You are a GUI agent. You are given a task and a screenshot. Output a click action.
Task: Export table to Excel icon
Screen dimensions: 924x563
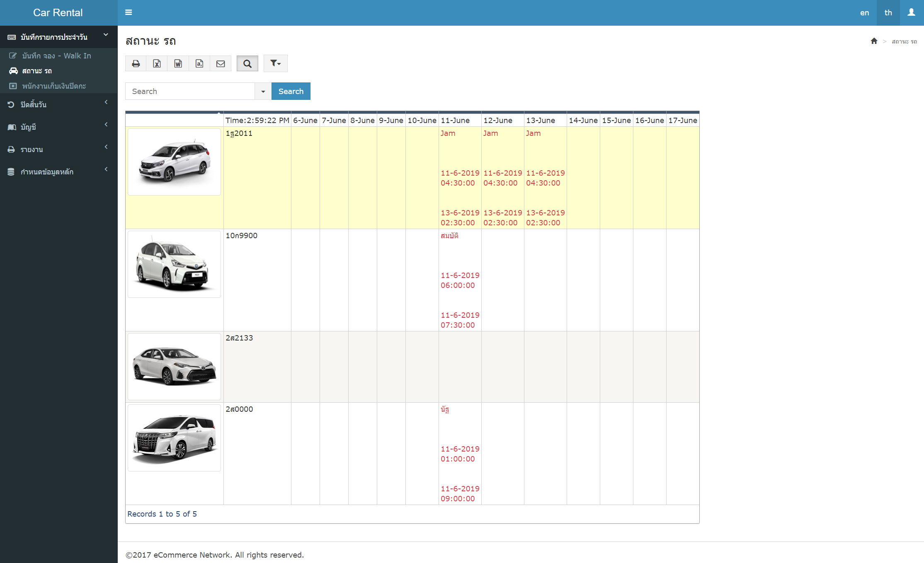click(x=157, y=63)
